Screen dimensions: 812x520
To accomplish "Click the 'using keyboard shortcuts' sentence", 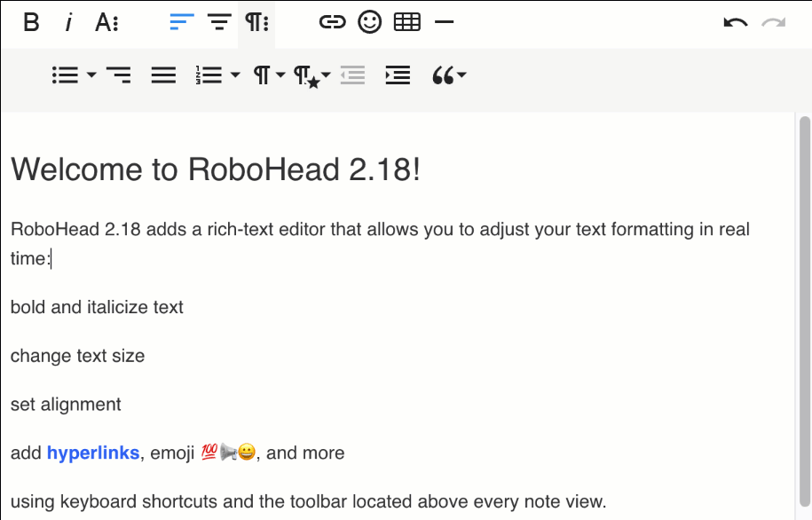I will [x=308, y=501].
